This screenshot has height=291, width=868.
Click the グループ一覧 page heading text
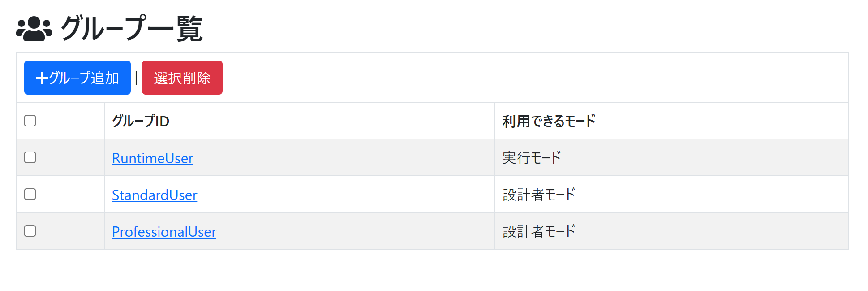pos(132,29)
